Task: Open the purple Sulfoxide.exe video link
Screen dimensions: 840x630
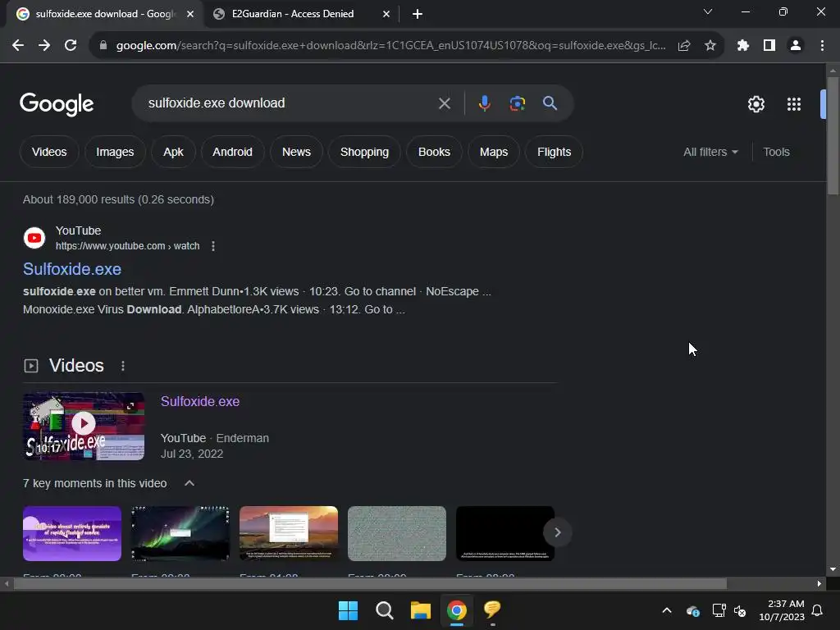Action: [x=200, y=401]
